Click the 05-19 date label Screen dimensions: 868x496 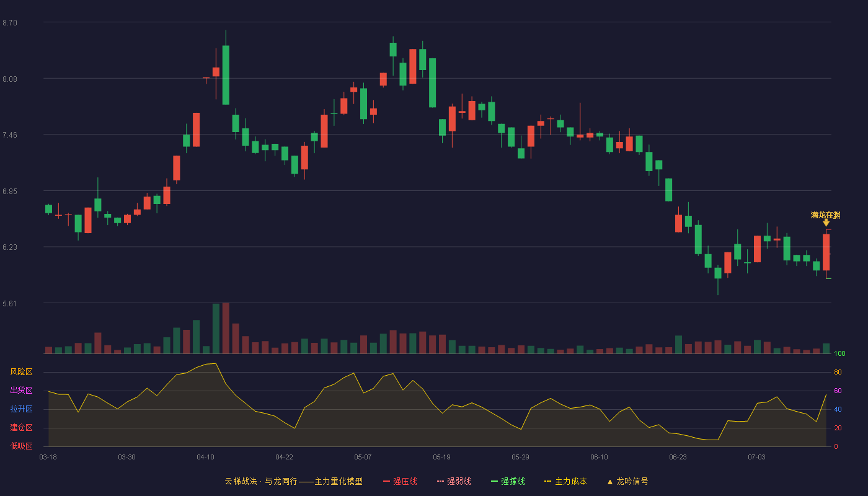click(441, 457)
